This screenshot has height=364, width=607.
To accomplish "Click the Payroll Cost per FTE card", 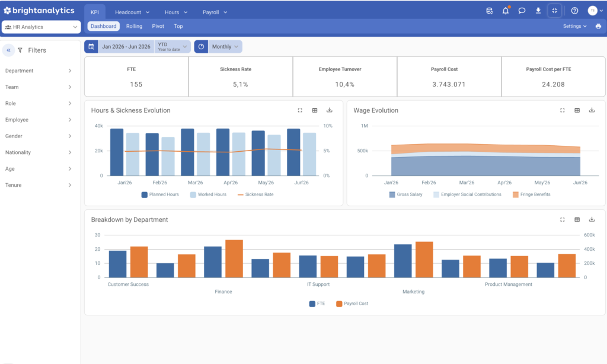I will (553, 76).
